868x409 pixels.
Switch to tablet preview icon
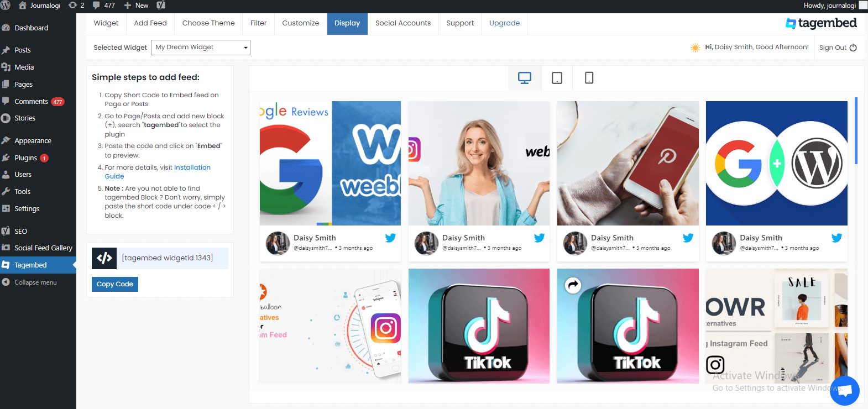(557, 78)
